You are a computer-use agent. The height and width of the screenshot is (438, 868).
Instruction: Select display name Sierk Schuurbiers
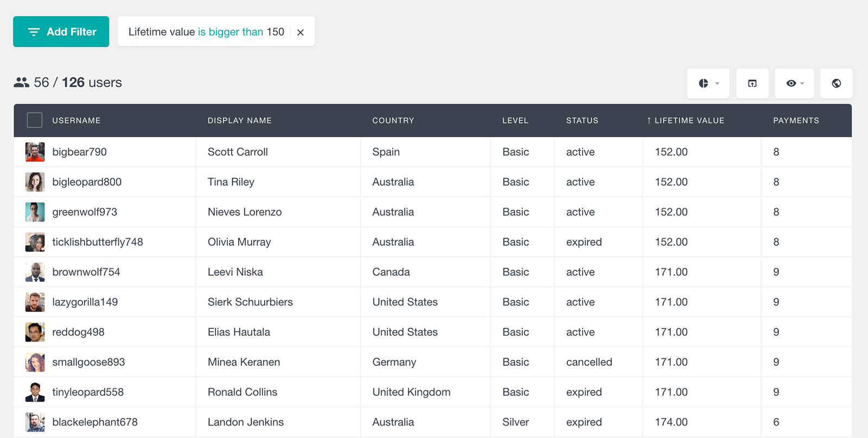point(250,302)
